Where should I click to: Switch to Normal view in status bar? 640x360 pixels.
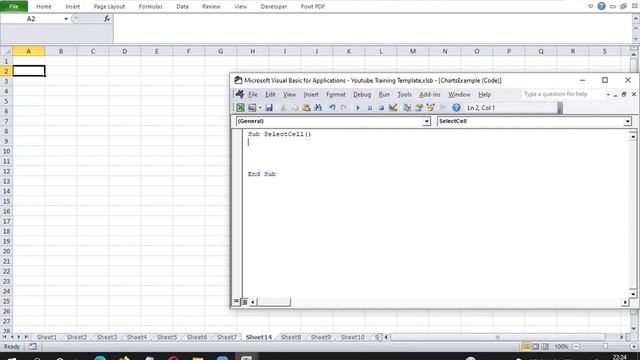point(526,347)
